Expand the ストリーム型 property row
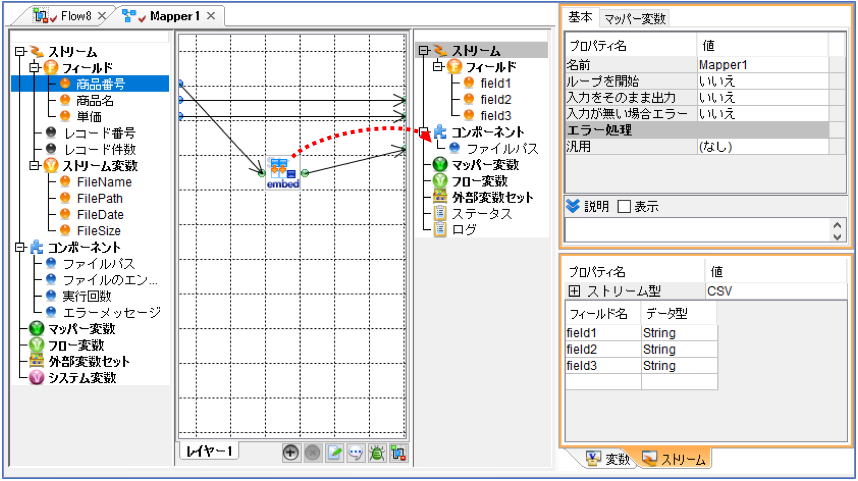This screenshot has width=858, height=481. point(574,291)
